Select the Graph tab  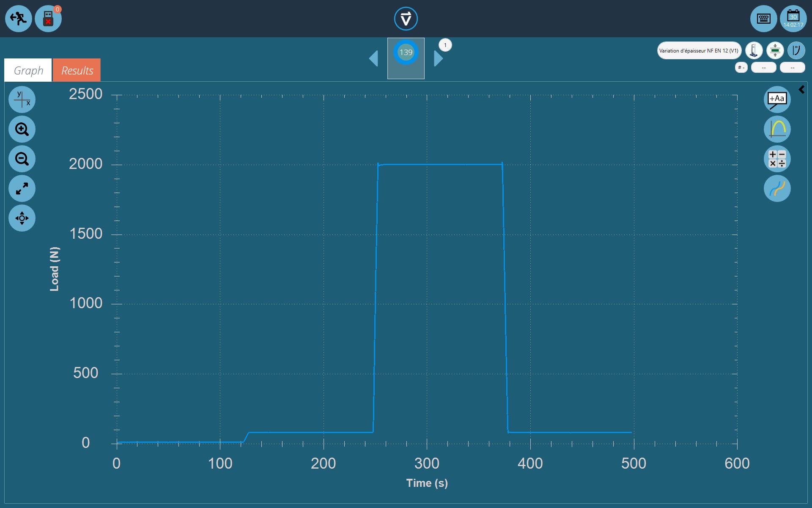[28, 70]
